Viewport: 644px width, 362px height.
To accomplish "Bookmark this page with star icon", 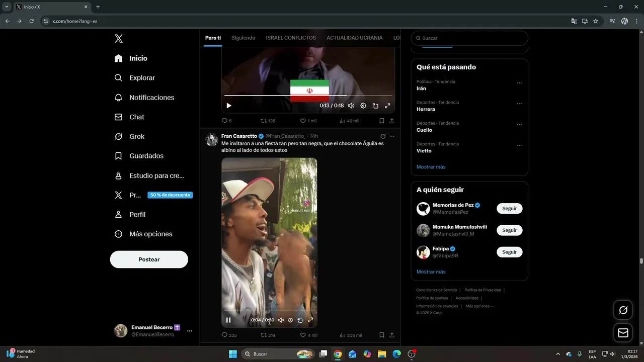I will click(596, 21).
